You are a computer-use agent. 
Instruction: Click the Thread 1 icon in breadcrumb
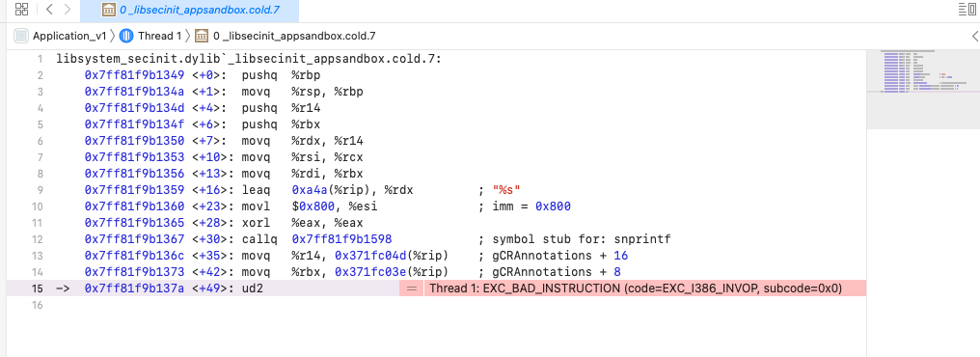click(x=126, y=36)
